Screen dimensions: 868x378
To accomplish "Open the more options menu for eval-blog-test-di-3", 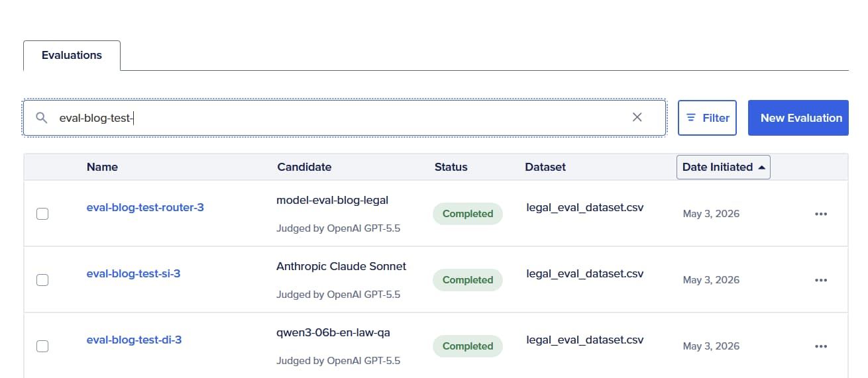I will [821, 346].
